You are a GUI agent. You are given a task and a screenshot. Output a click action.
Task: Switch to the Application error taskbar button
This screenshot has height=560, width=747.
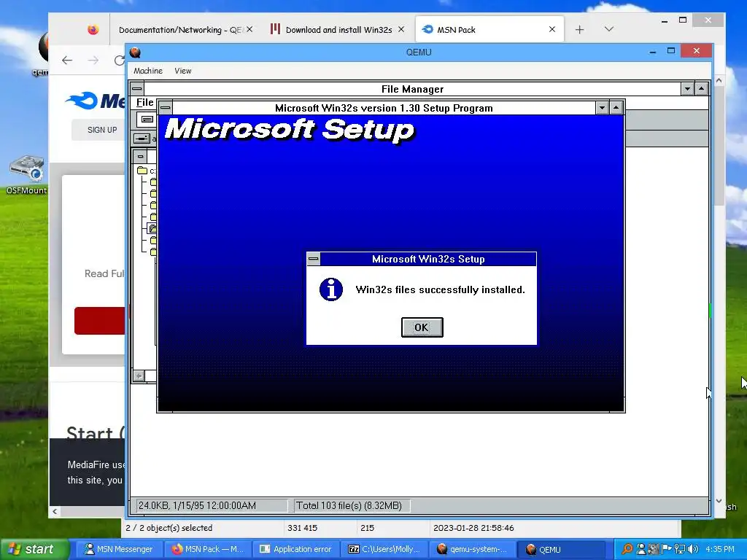point(296,549)
